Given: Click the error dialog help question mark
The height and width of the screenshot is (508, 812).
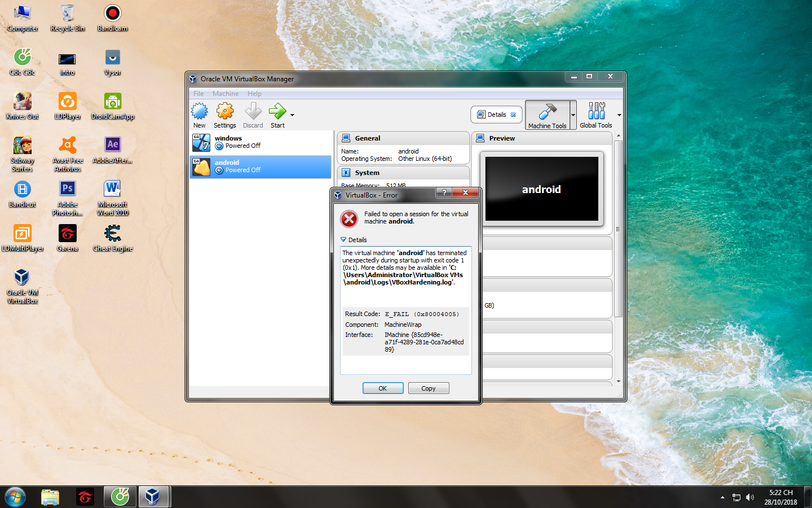Looking at the screenshot, I should [444, 192].
